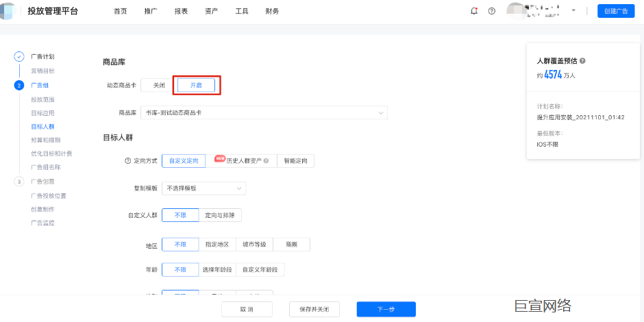Screen dimensions: 644x322
Task: Turn 动态商品卡 on with 开启
Action: pos(197,85)
